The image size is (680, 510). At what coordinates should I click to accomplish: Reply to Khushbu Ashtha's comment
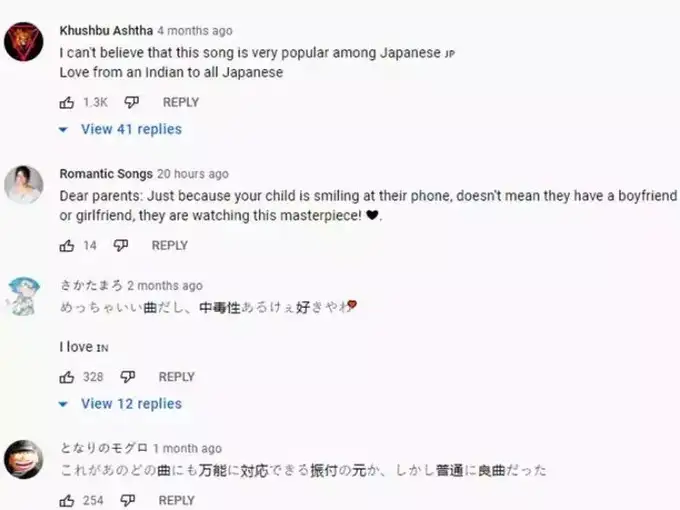click(x=181, y=102)
